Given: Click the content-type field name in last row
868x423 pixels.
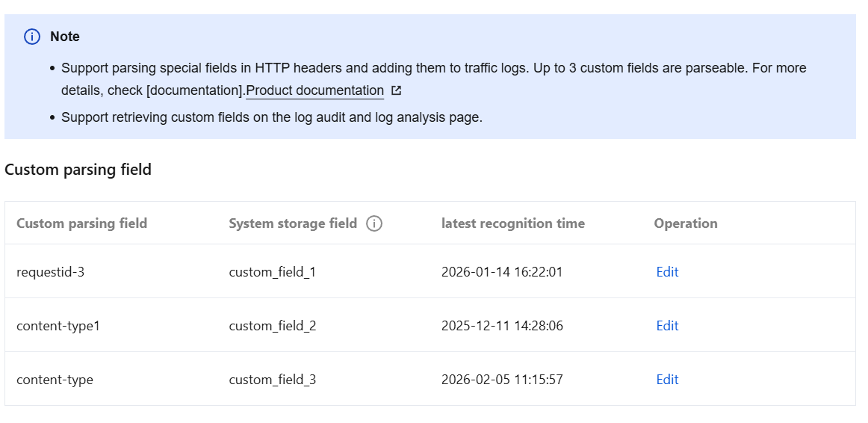Looking at the screenshot, I should (55, 380).
